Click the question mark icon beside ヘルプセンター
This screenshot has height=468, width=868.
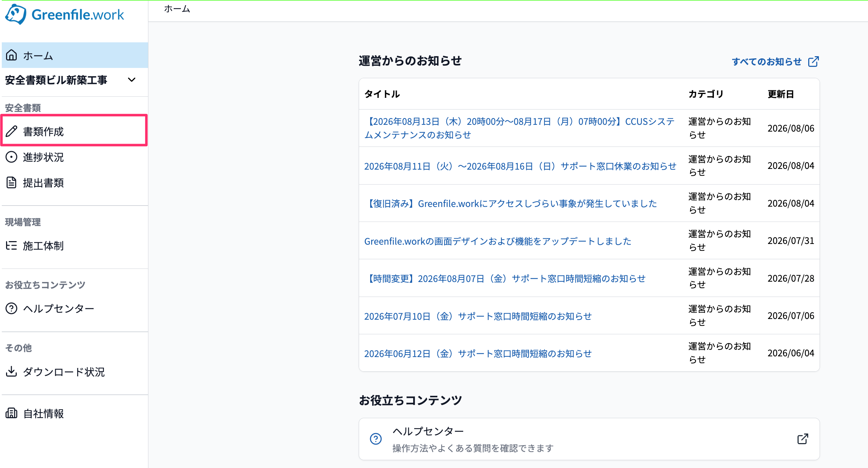click(11, 308)
